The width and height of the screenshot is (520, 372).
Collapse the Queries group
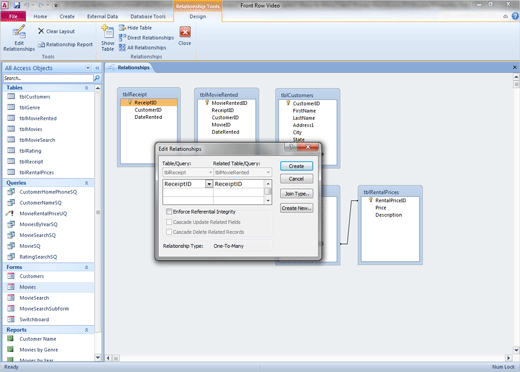87,183
